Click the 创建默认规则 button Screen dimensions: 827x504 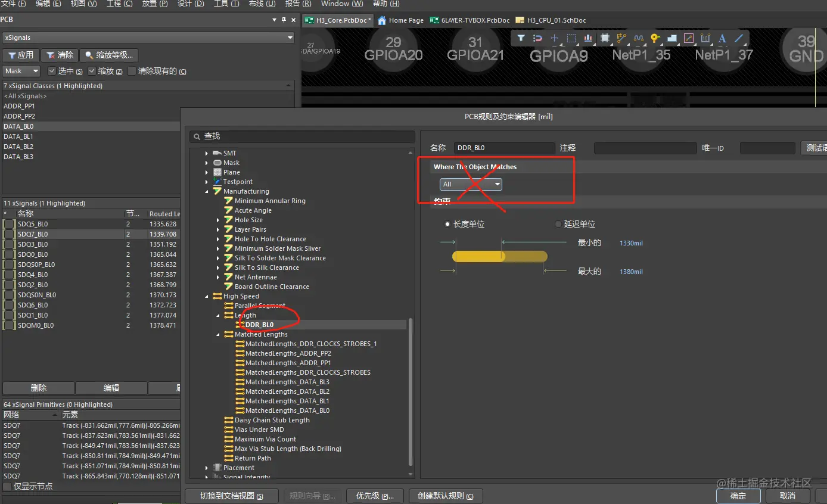[x=446, y=496]
